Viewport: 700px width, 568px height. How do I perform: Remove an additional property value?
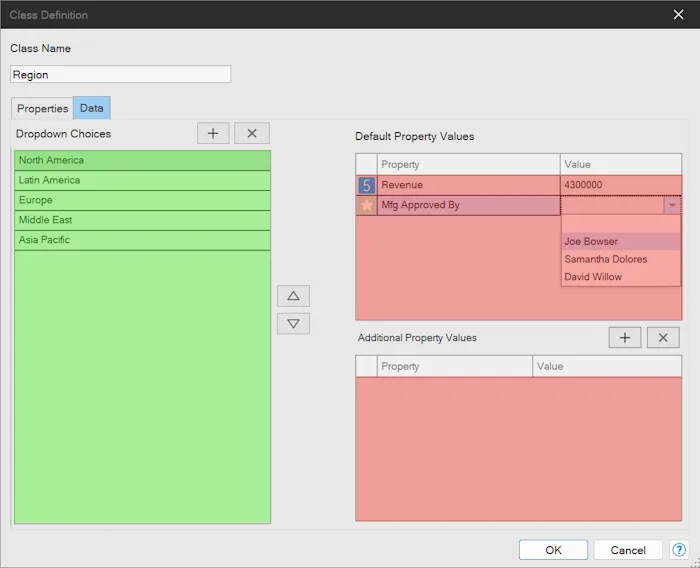663,338
